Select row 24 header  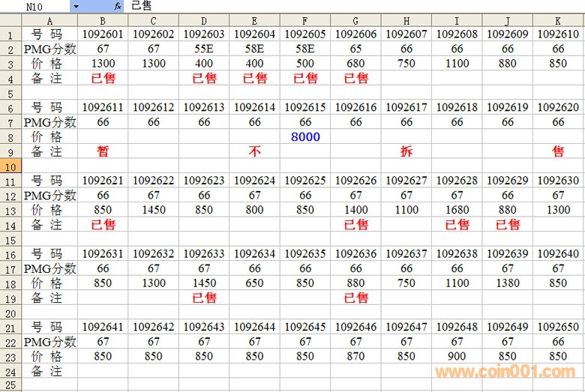click(x=10, y=371)
